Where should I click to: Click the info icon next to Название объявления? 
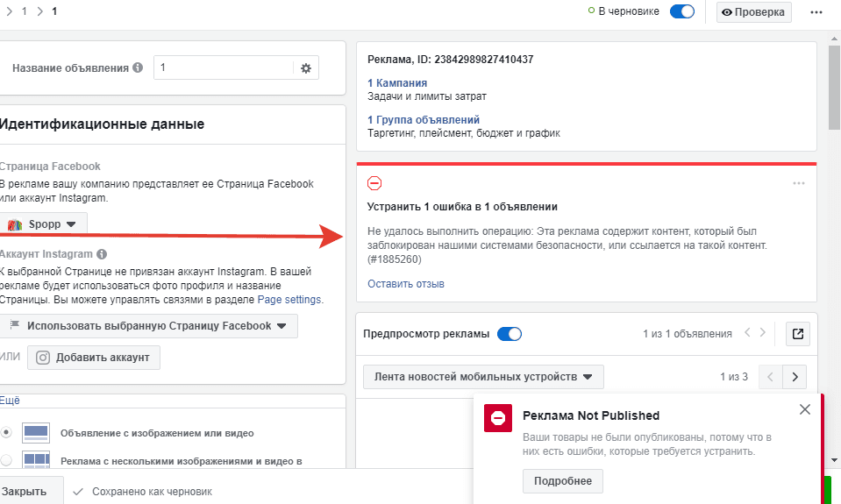click(x=138, y=68)
